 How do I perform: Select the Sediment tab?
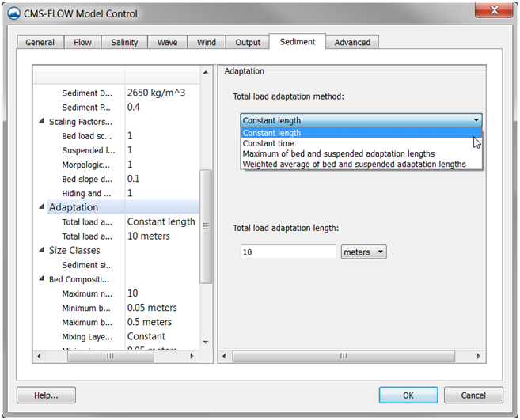click(298, 41)
